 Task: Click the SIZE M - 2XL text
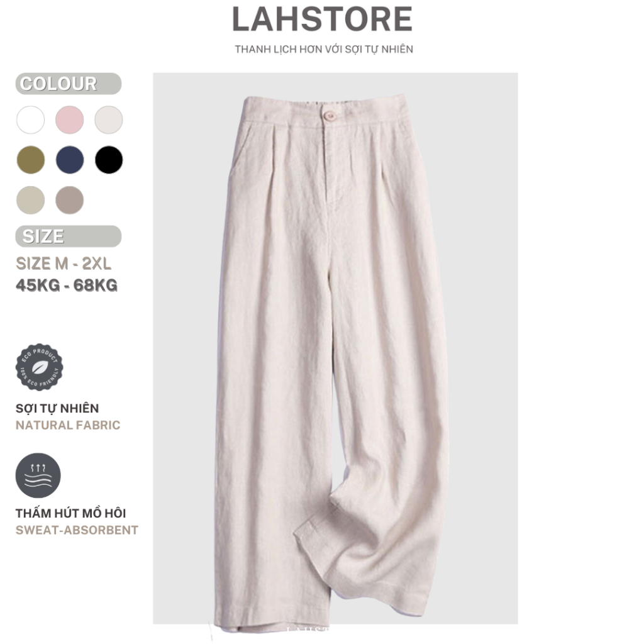point(64,264)
